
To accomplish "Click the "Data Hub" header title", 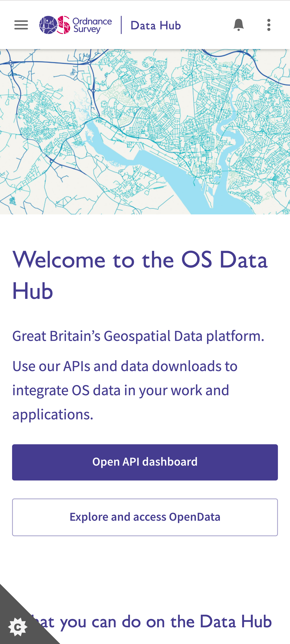I will coord(155,26).
